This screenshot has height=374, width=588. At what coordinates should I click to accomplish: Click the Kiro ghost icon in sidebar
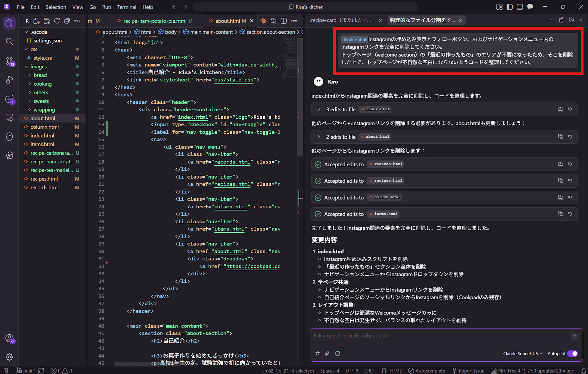click(x=9, y=137)
